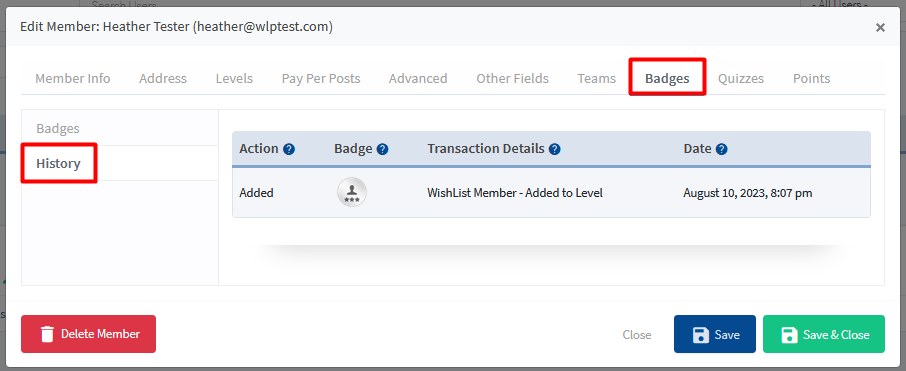Screen dimensions: 906x371
Task: Click the Action column header
Action: (x=259, y=149)
